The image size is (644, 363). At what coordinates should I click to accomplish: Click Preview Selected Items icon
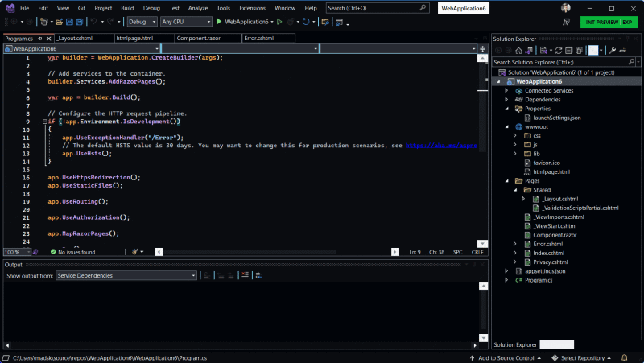click(622, 50)
